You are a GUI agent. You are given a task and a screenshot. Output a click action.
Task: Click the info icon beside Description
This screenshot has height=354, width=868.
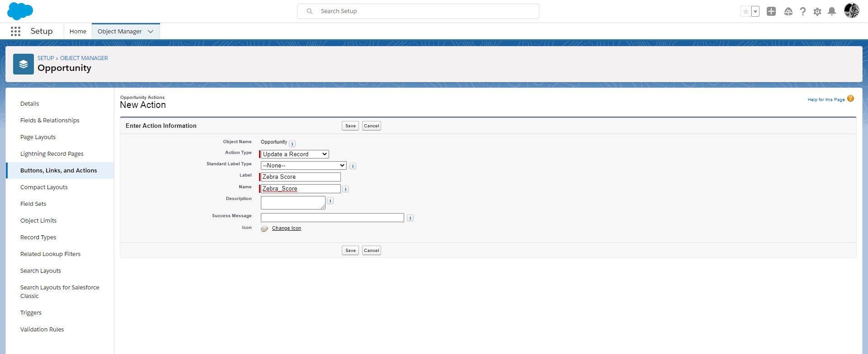click(x=330, y=201)
